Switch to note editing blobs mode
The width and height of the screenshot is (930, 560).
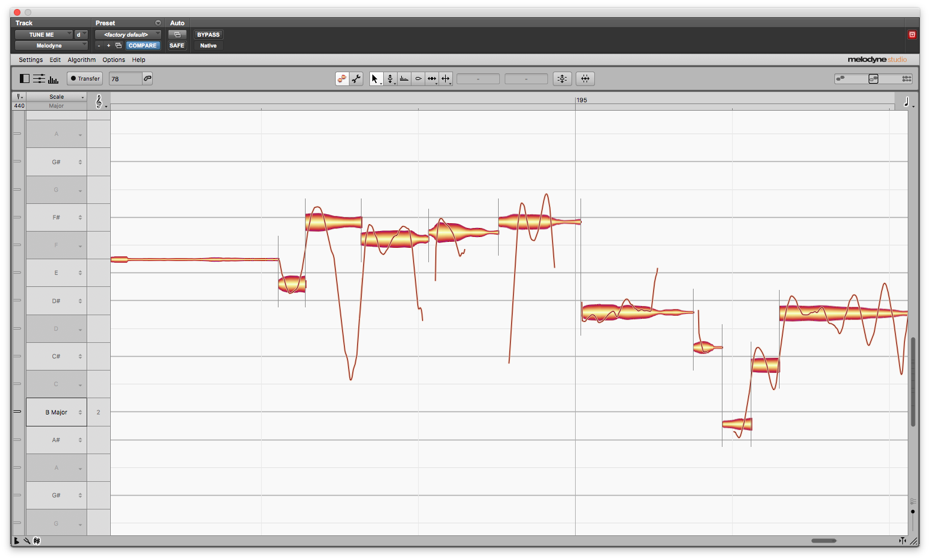(342, 79)
